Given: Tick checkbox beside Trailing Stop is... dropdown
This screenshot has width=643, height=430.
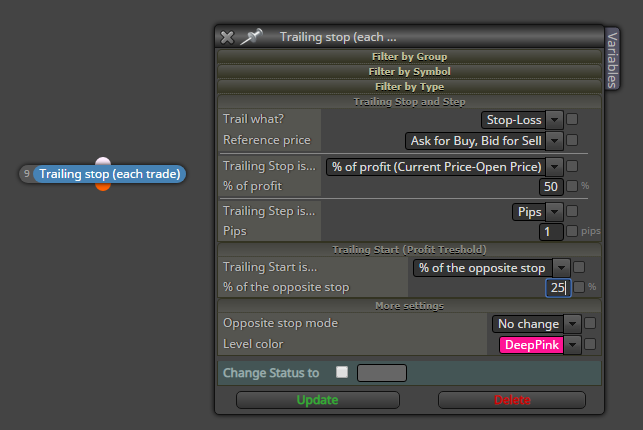Looking at the screenshot, I should [572, 166].
